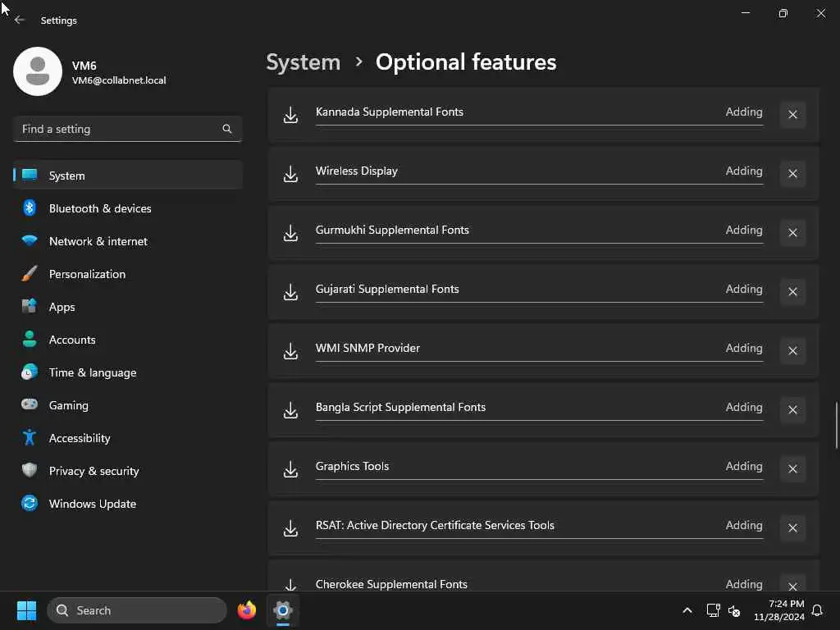Cancel adding Gujarati Supplemental Fonts
Screen dimensions: 840x630
(792, 292)
